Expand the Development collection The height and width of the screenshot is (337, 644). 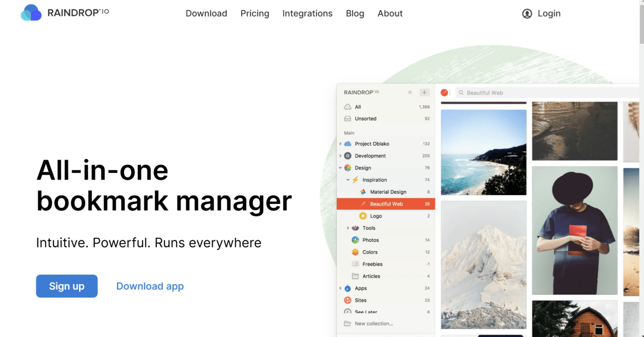(340, 156)
